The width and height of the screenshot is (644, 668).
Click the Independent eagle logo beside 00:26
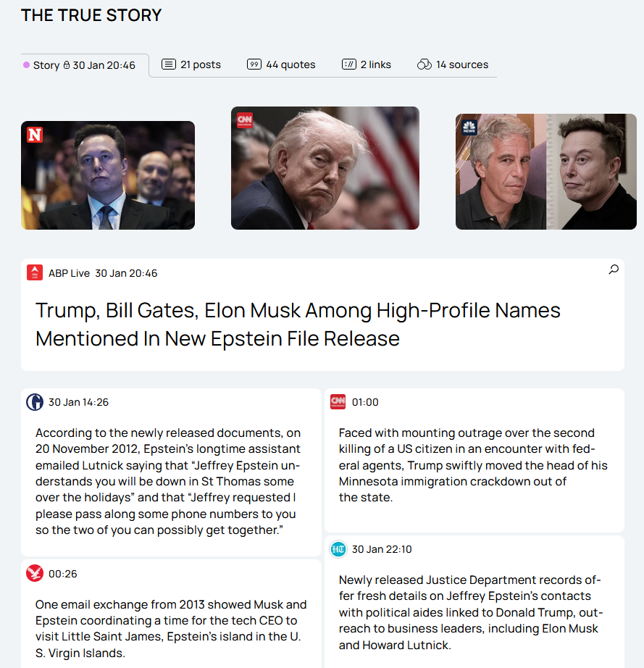[x=35, y=573]
